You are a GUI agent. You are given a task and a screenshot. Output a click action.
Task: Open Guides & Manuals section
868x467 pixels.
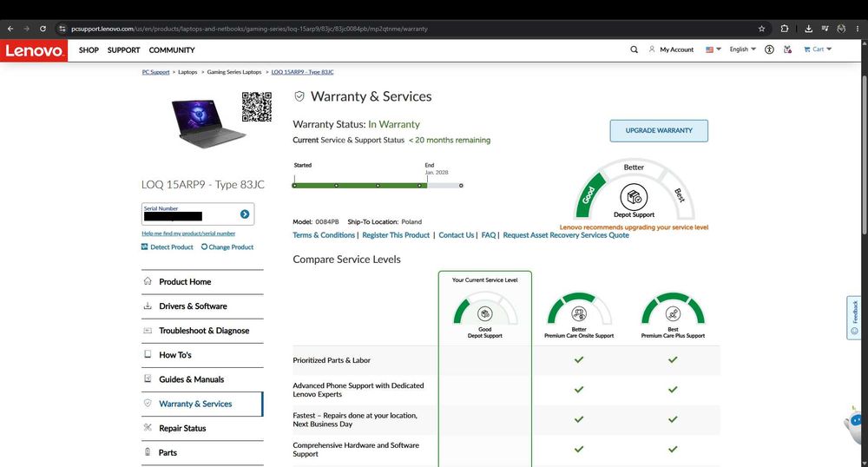[x=202, y=379]
